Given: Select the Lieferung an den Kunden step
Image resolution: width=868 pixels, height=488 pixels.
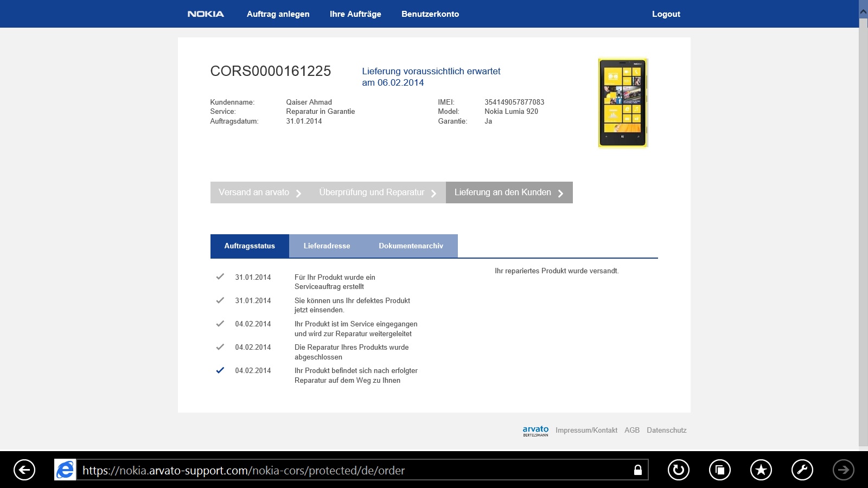Looking at the screenshot, I should coord(509,192).
